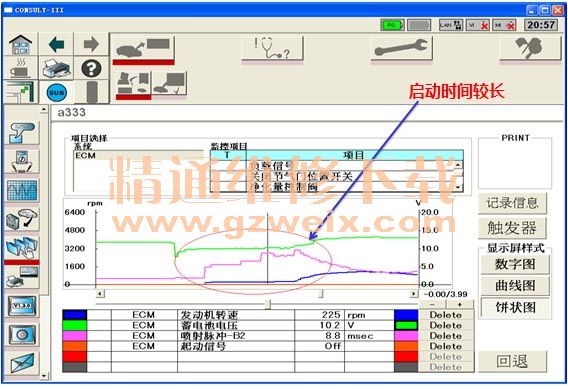Click the plus zoom stepper button

460,305
